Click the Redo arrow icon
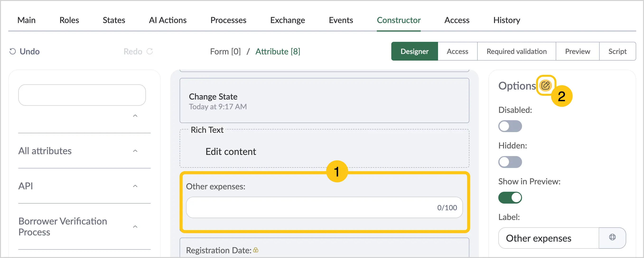This screenshot has height=258, width=644. pos(150,51)
